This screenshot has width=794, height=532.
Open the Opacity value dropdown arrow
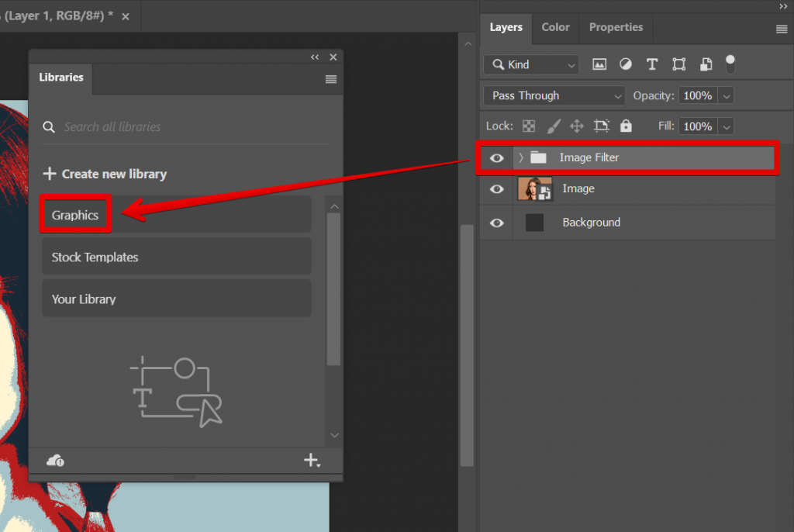point(726,95)
